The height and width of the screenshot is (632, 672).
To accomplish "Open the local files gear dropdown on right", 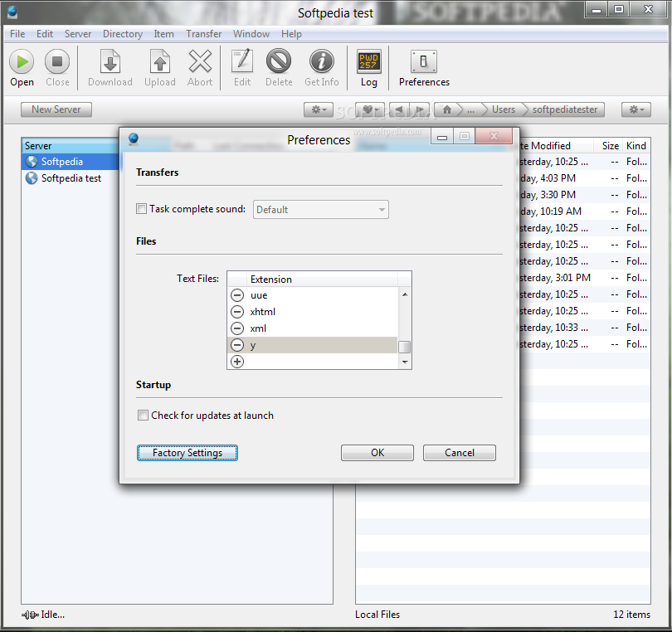I will (x=636, y=109).
